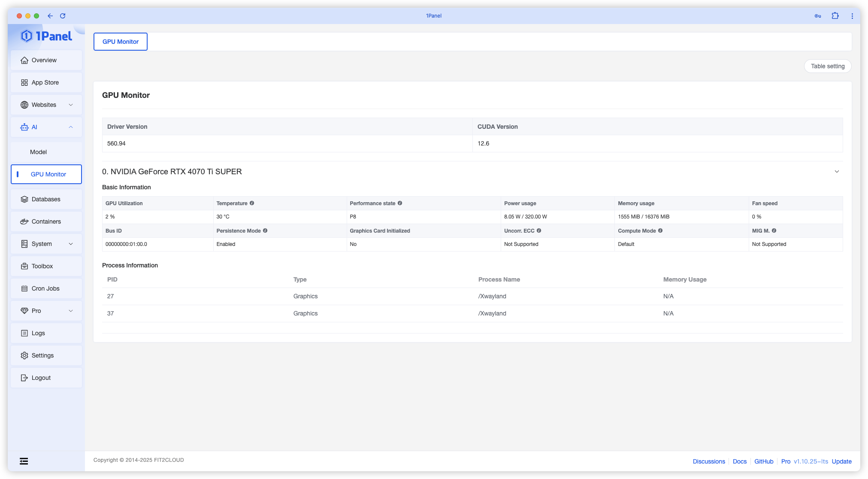Click the Temperature info icon
The image size is (868, 479).
pos(252,203)
